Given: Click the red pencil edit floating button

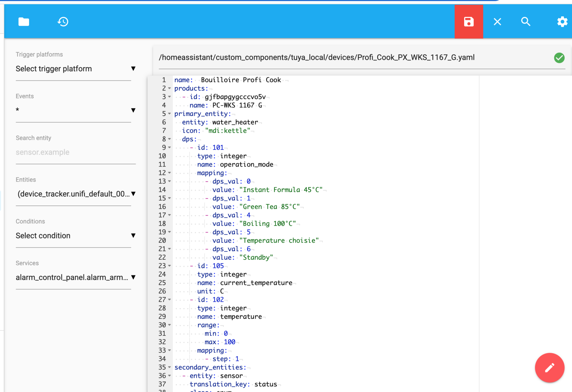Looking at the screenshot, I should (x=549, y=367).
